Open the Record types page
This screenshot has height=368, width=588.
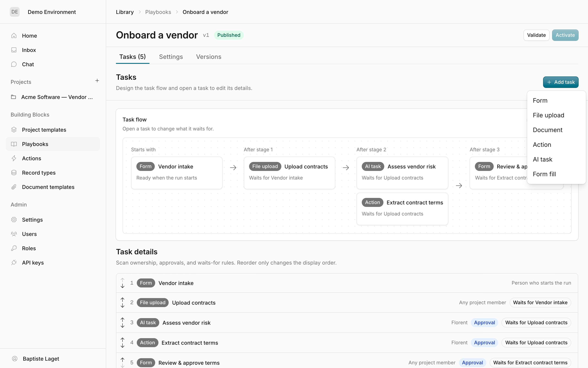pyautogui.click(x=53, y=173)
